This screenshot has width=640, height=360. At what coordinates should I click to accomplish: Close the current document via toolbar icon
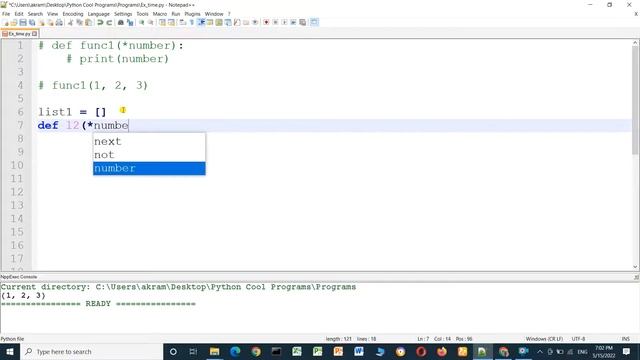[x=41, y=22]
